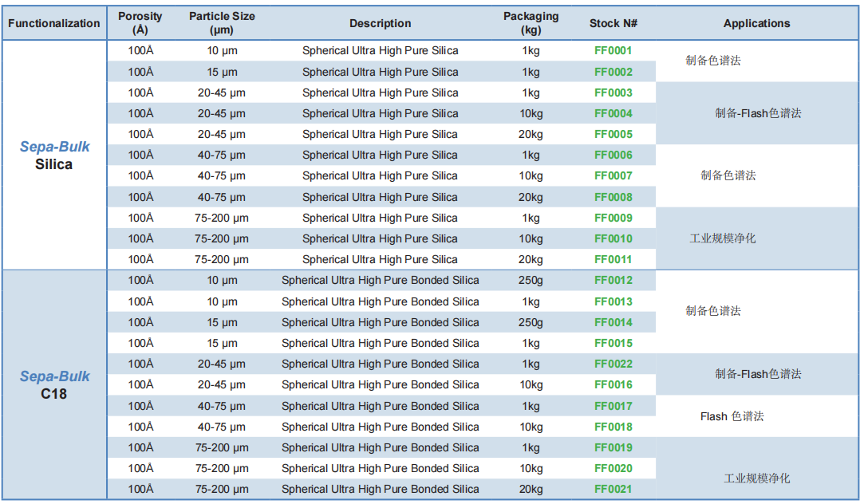Click 100Å porosity in FF0021 row

coord(140,489)
